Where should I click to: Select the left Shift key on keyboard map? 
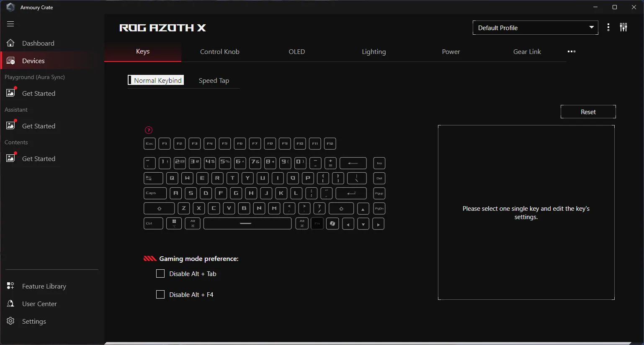coord(159,208)
